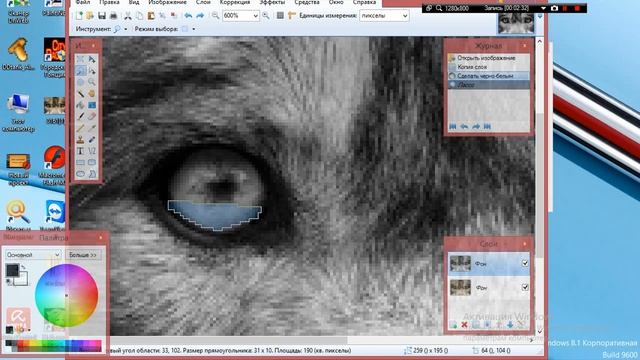Click the Copy toolbar icon
The image size is (640, 360).
pos(140,16)
